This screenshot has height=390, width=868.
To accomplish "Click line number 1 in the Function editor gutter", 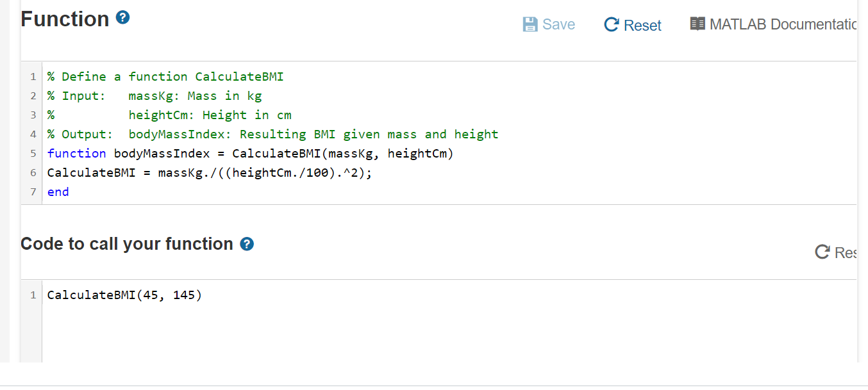I will [33, 76].
